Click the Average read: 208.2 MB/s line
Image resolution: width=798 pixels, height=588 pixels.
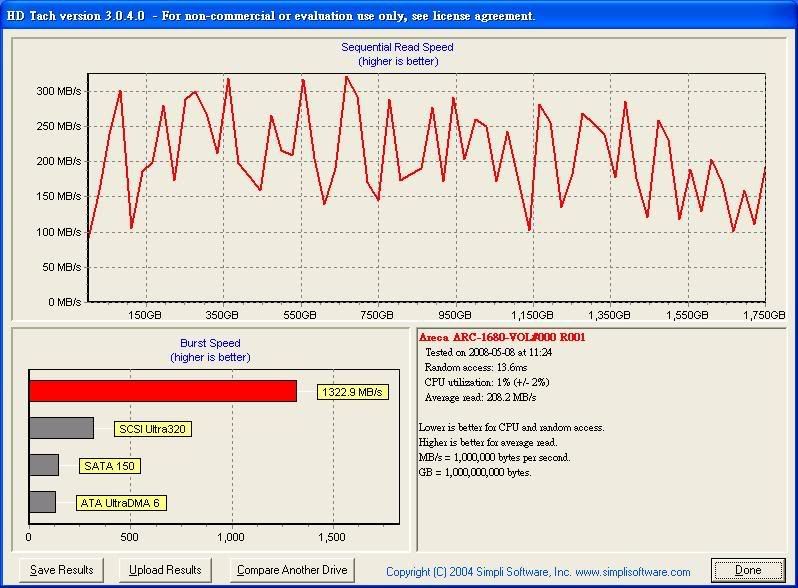pyautogui.click(x=480, y=397)
